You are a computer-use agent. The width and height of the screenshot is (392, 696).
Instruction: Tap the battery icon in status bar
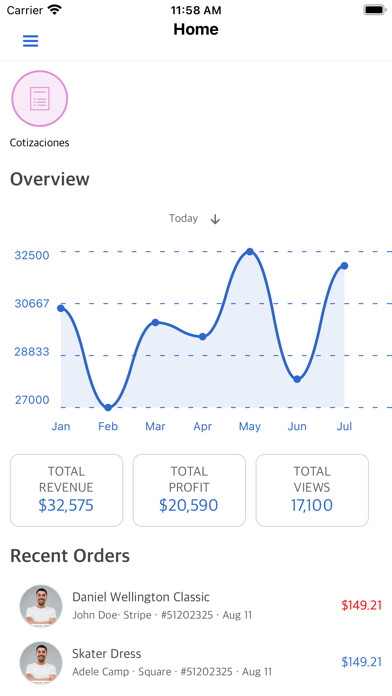375,10
